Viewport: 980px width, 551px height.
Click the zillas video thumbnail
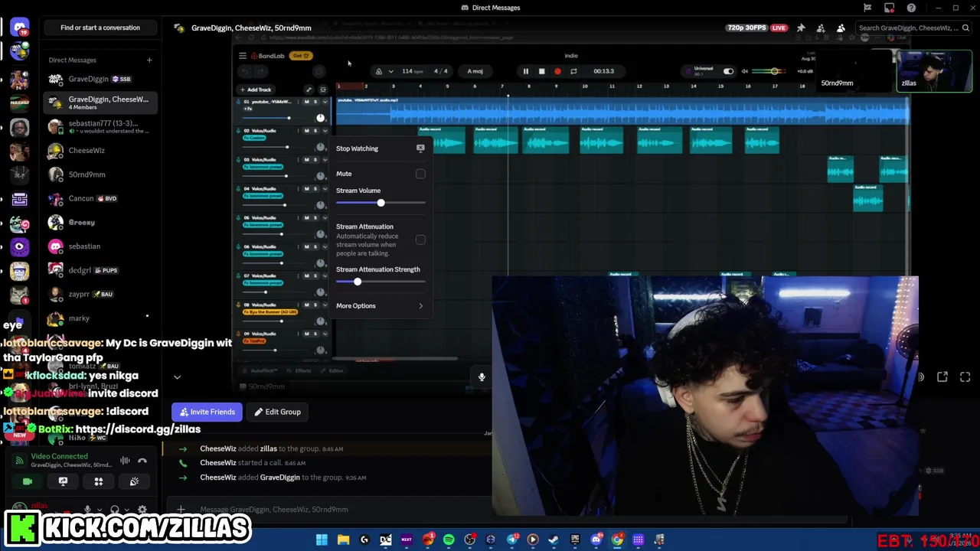[934, 71]
